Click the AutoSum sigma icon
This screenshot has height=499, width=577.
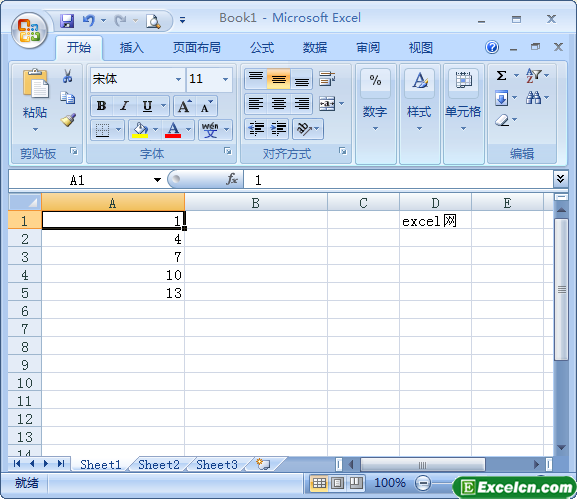501,75
